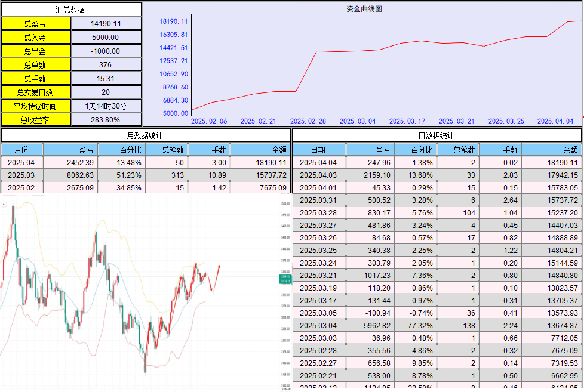Click 盈亏 header in the monthly table

[x=71, y=150]
